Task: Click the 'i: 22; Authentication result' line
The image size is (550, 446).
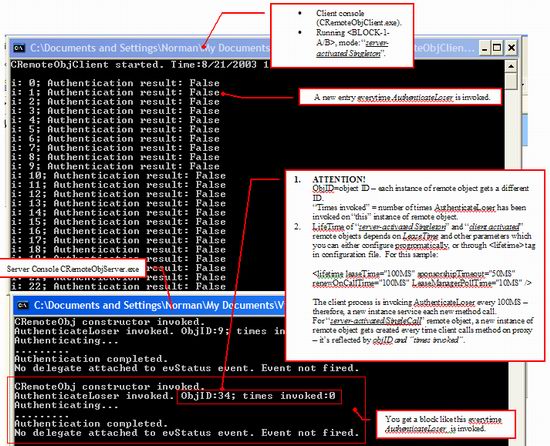Action: pyautogui.click(x=118, y=286)
